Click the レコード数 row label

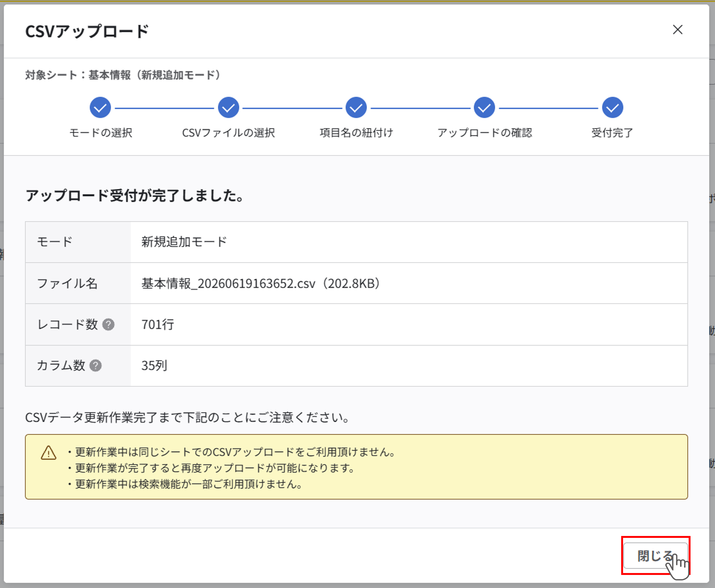(x=67, y=325)
